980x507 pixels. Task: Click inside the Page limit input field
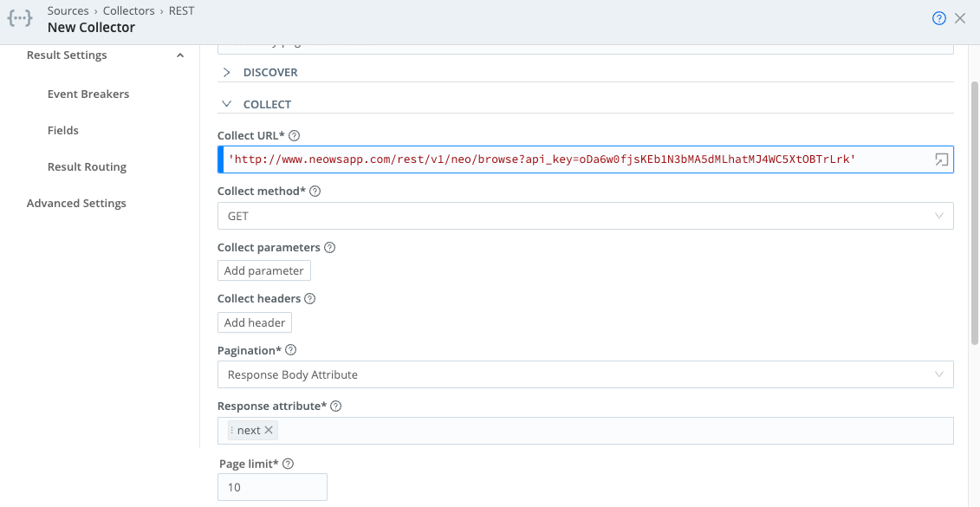[x=271, y=486]
